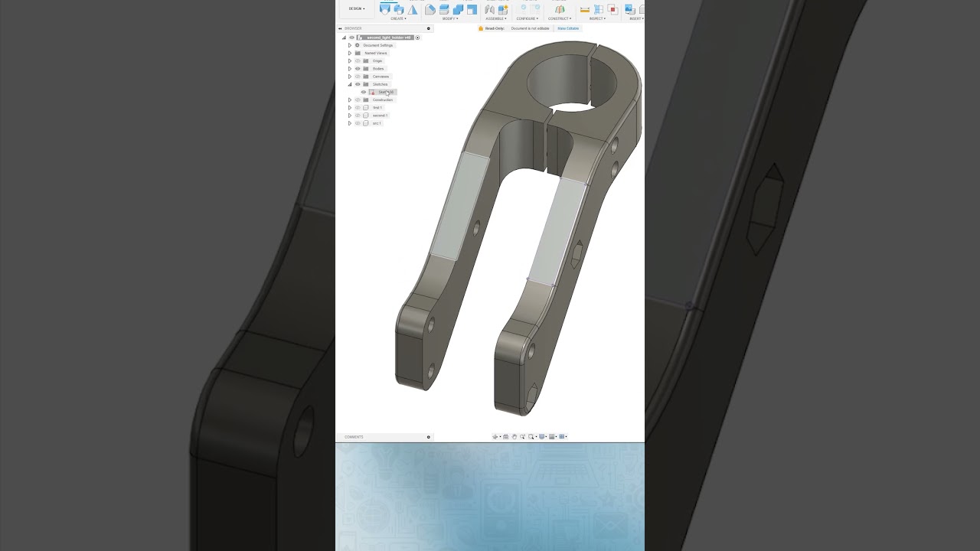Click the Document is not editable text
Screen dimensions: 980x551
tap(530, 28)
